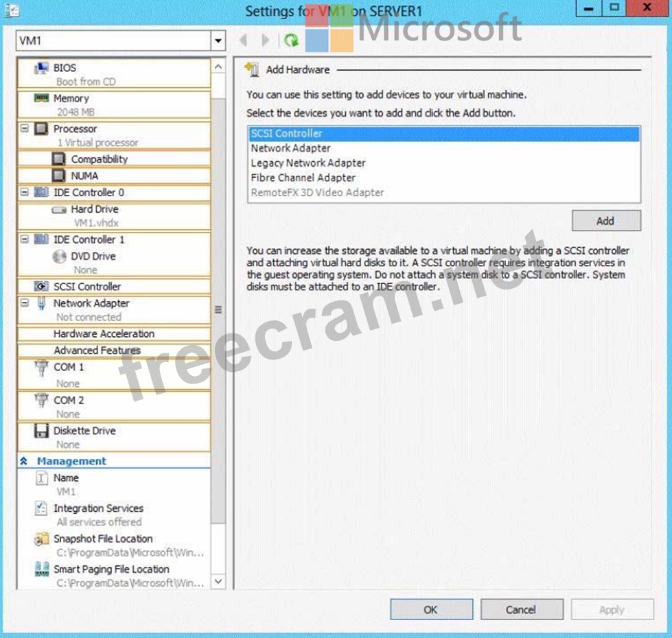Image resolution: width=672 pixels, height=638 pixels.
Task: Click 'All services offered' text
Action: coord(99,522)
